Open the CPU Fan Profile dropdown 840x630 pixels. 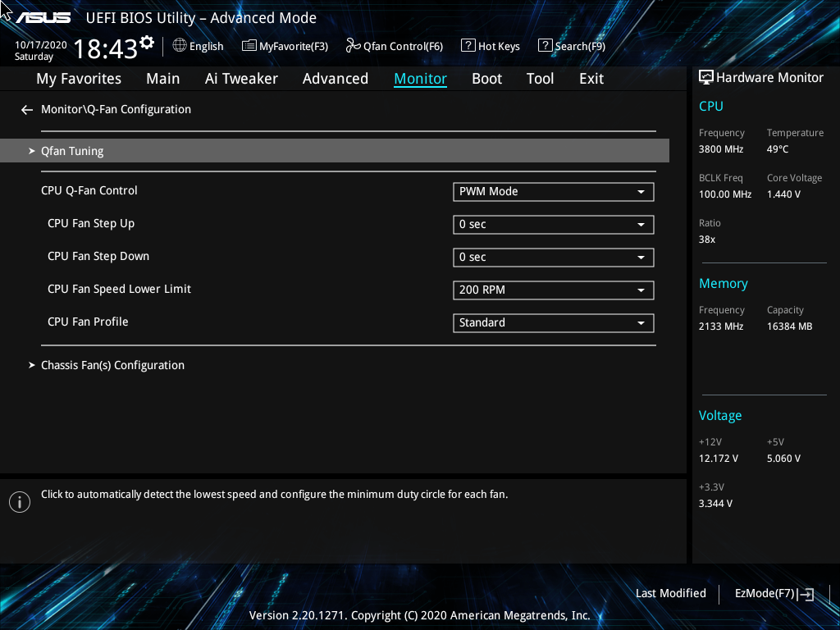click(x=554, y=322)
